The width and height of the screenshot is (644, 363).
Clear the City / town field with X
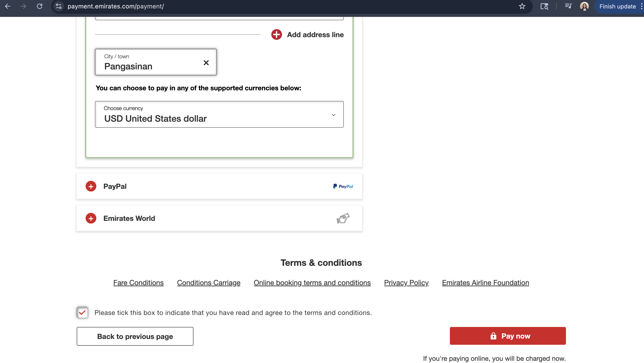click(x=206, y=63)
